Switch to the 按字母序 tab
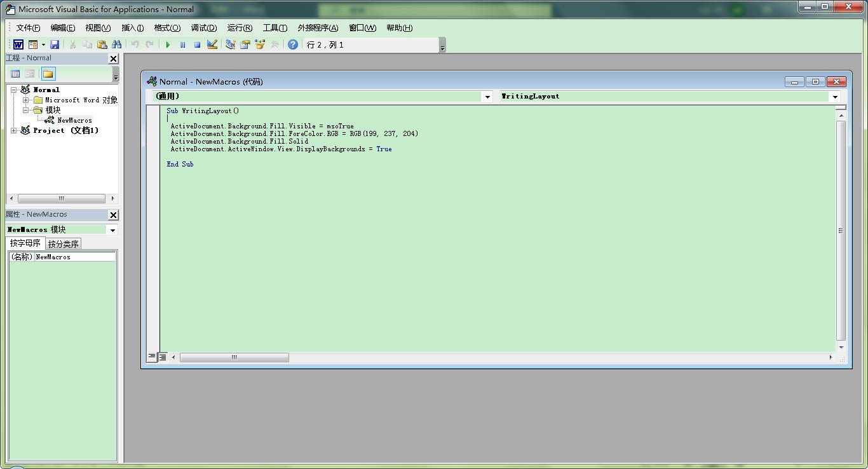 coord(25,243)
